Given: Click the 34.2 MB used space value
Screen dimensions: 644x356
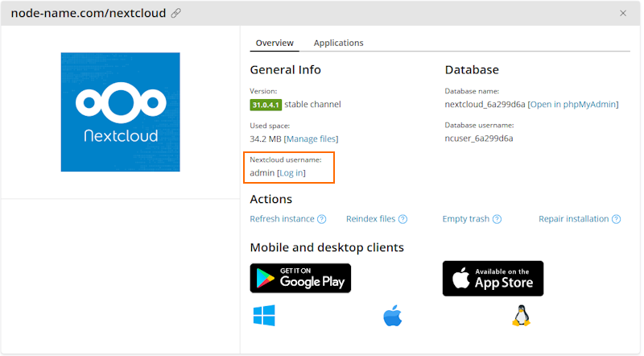Looking at the screenshot, I should pos(266,139).
